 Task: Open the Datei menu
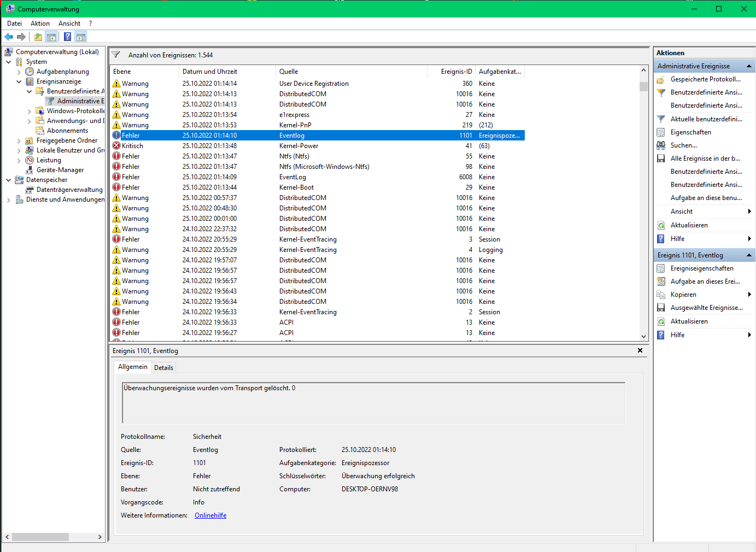14,24
